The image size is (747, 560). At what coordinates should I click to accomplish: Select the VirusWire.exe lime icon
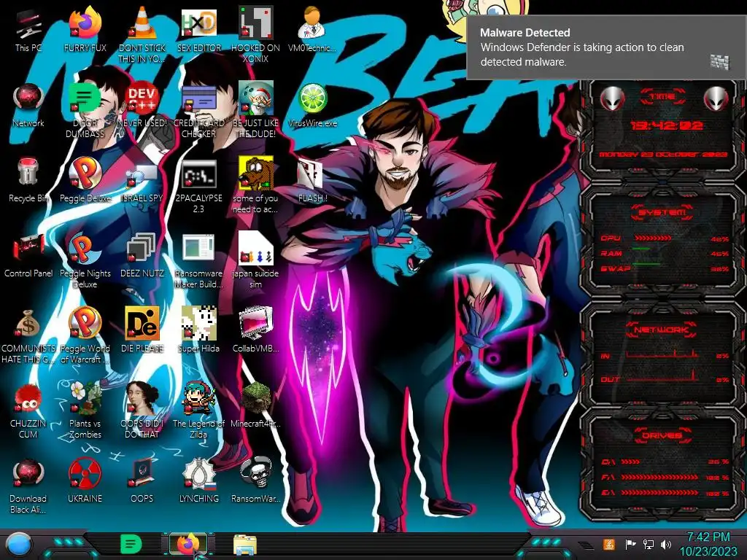tap(312, 105)
